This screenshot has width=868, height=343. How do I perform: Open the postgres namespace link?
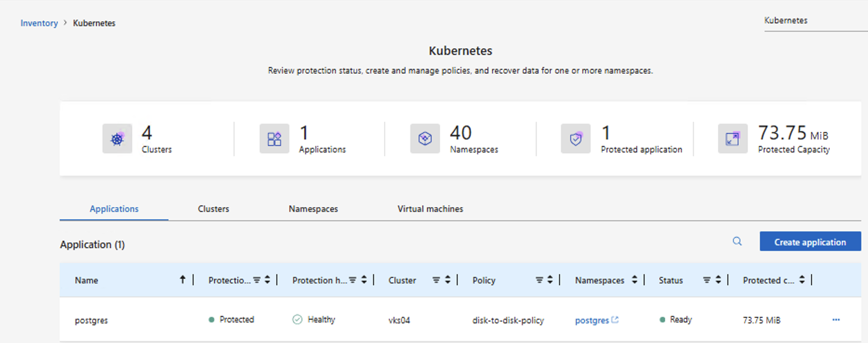[592, 320]
